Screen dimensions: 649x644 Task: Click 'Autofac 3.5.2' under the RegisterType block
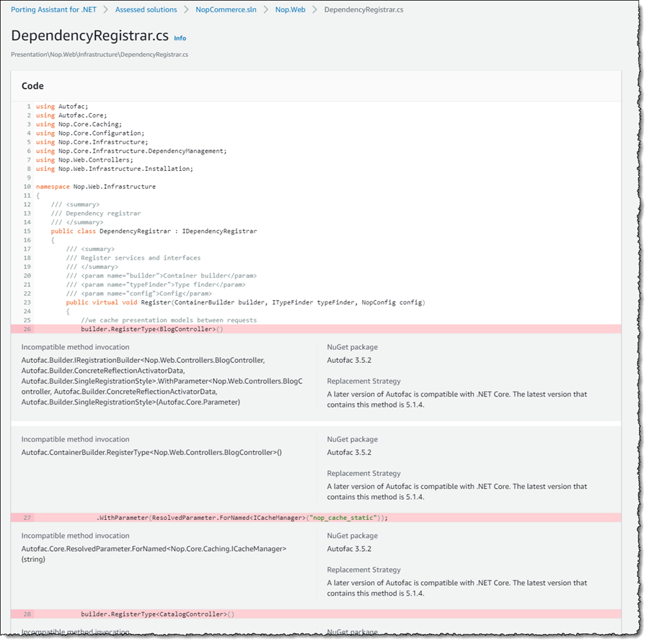coord(349,452)
